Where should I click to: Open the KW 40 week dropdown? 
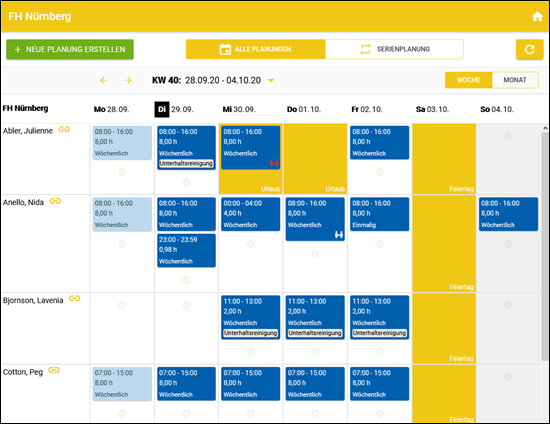271,80
